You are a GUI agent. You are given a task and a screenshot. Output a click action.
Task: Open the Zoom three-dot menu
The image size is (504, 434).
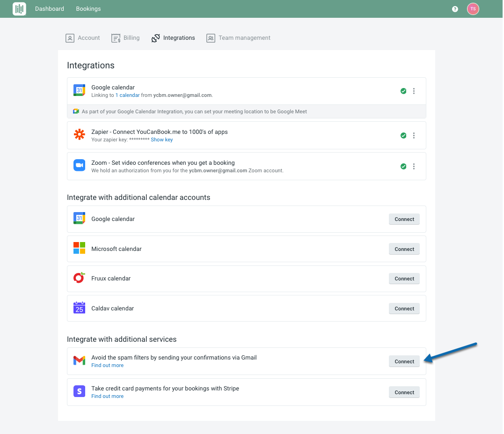pyautogui.click(x=414, y=166)
